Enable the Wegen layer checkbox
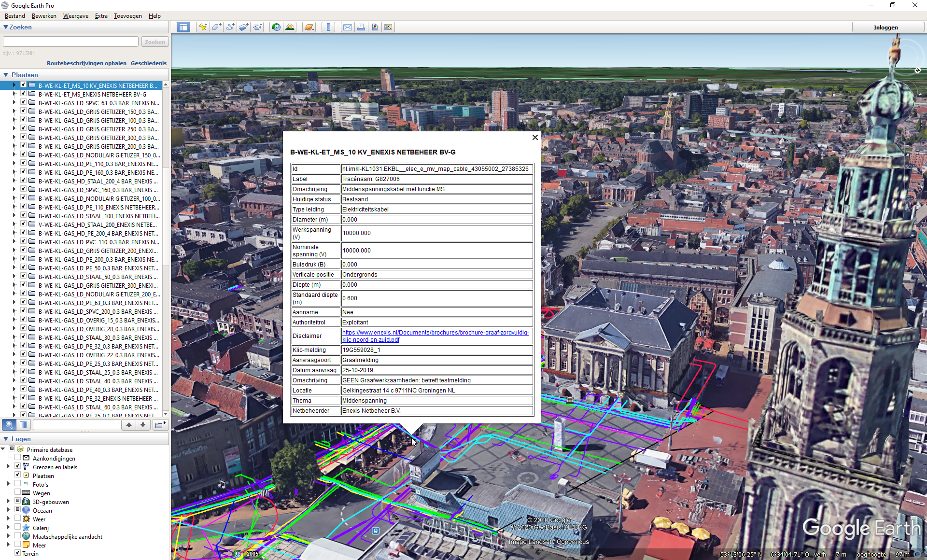The width and height of the screenshot is (927, 560). click(x=18, y=493)
